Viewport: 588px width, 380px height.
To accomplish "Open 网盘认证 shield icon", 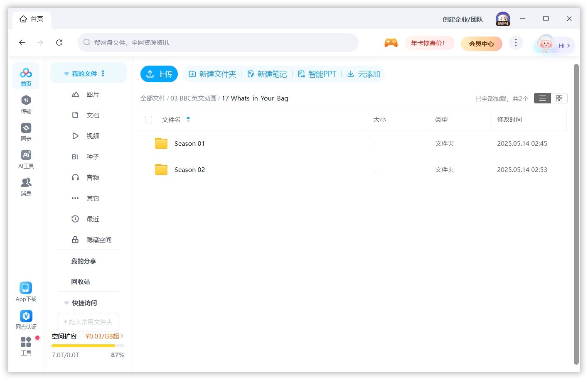I will coord(26,316).
